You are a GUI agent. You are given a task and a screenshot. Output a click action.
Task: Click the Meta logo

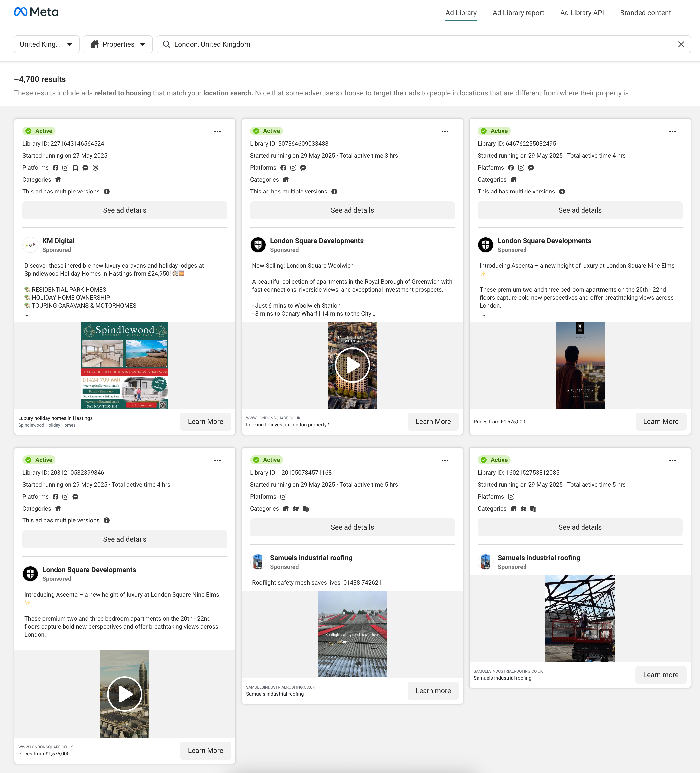(x=36, y=12)
